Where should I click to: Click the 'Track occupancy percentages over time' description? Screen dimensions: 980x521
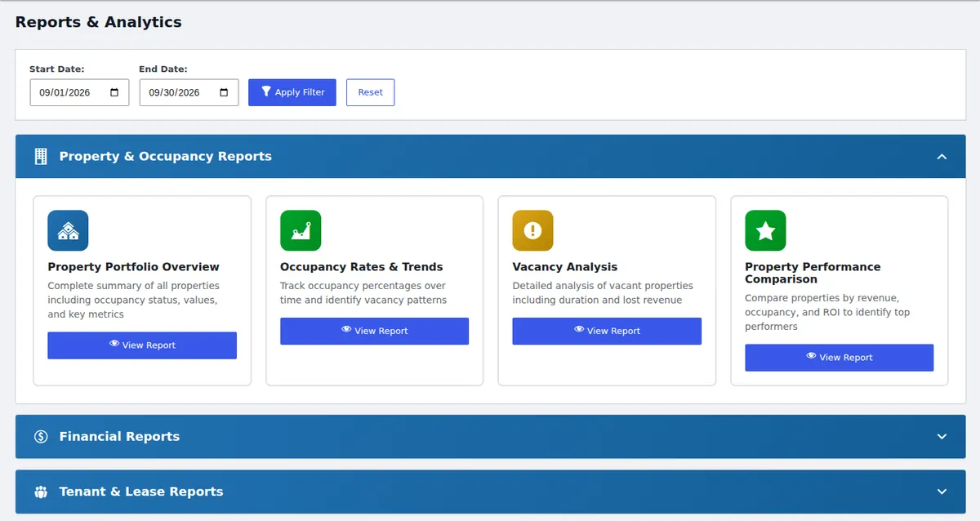(363, 292)
